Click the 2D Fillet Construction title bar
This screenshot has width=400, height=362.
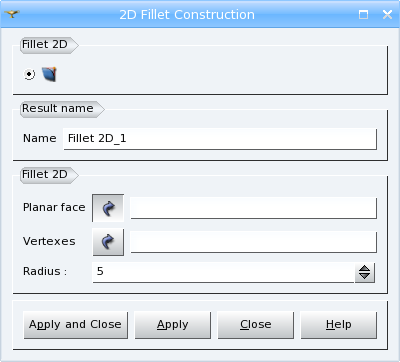pyautogui.click(x=187, y=15)
